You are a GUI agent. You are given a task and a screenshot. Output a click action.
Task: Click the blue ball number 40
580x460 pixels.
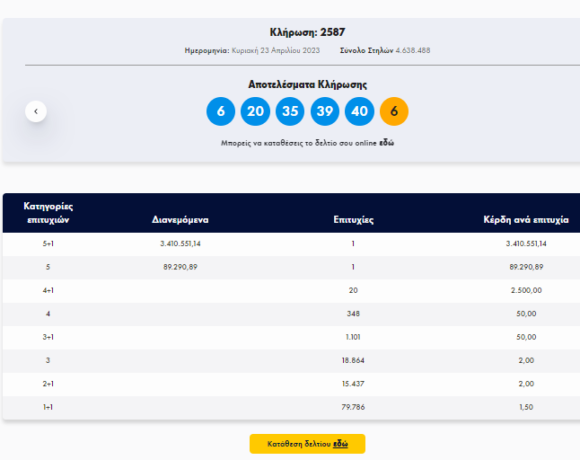tap(360, 111)
